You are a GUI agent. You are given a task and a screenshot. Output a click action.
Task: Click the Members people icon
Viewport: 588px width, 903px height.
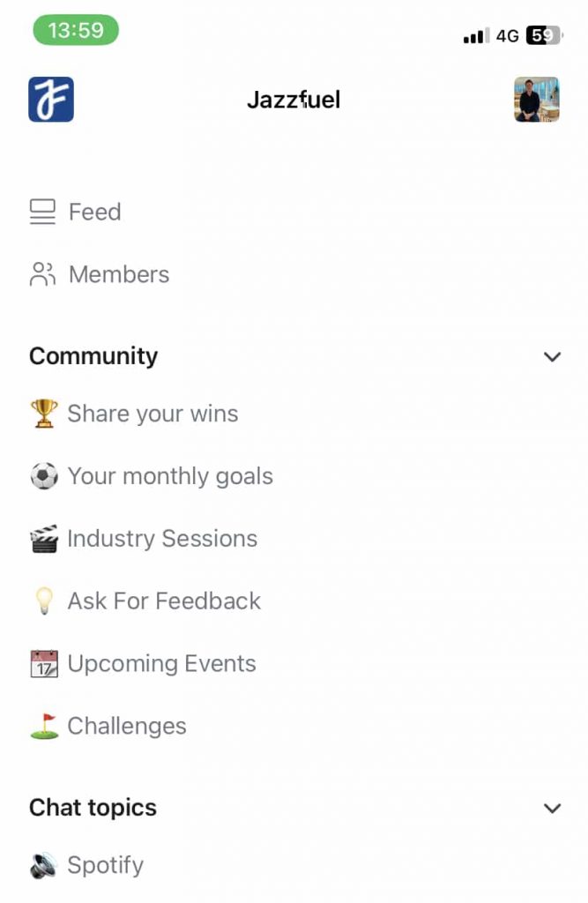pos(41,274)
